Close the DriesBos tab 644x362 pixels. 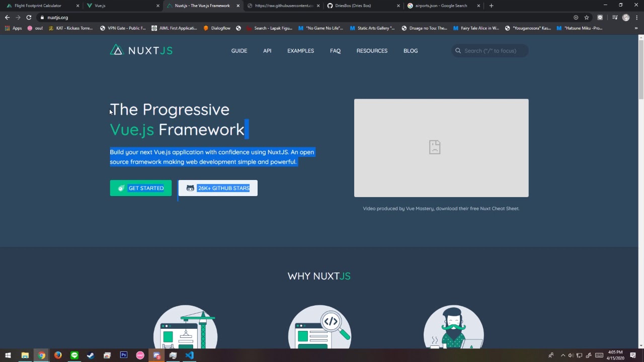click(x=398, y=6)
